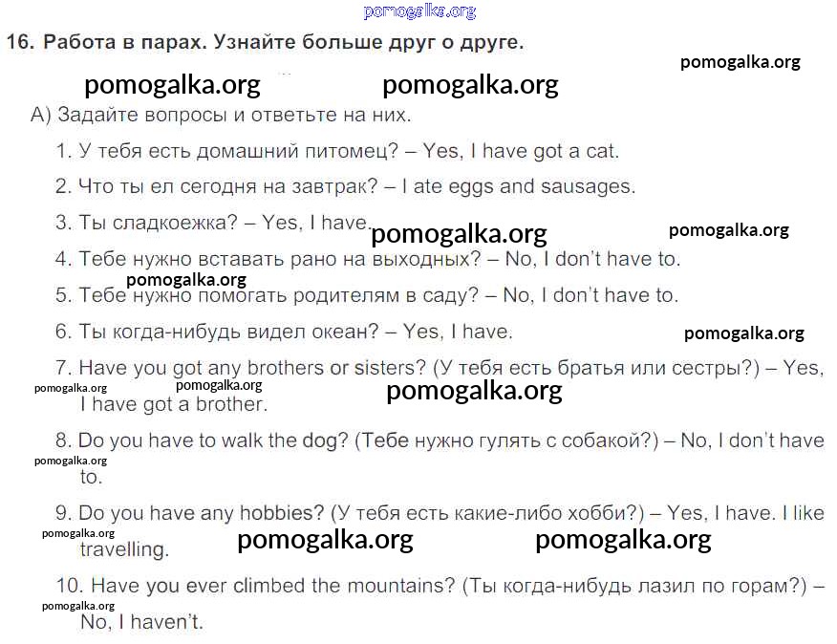Click the line "I have got a brother."

point(173,404)
